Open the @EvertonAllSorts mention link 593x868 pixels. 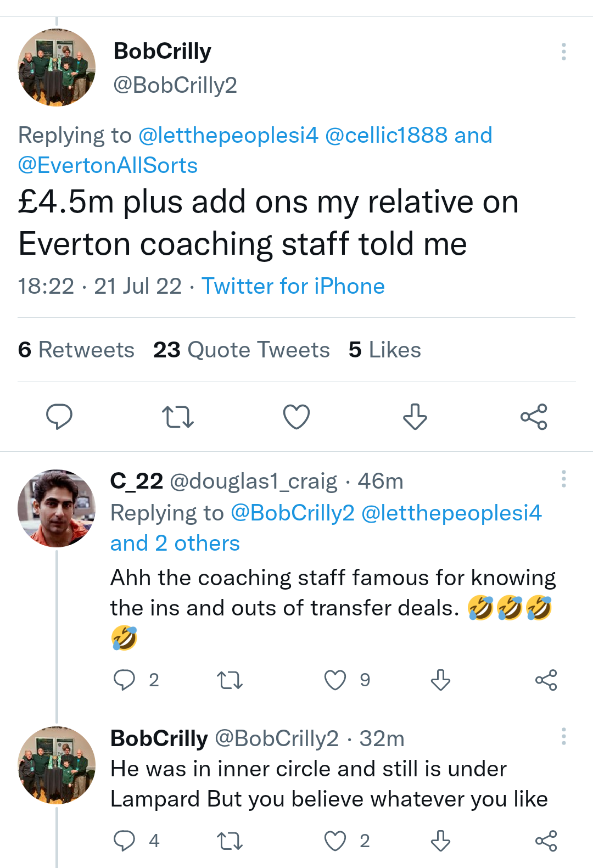pyautogui.click(x=108, y=166)
